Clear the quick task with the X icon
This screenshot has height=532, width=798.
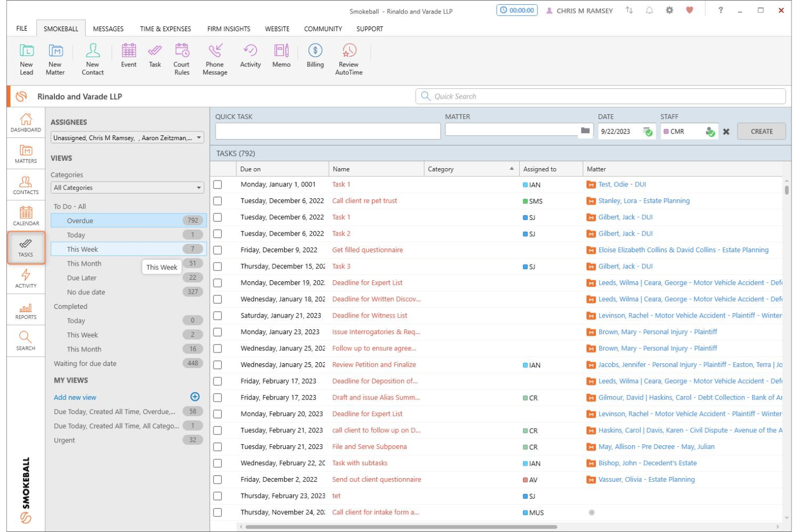[726, 132]
